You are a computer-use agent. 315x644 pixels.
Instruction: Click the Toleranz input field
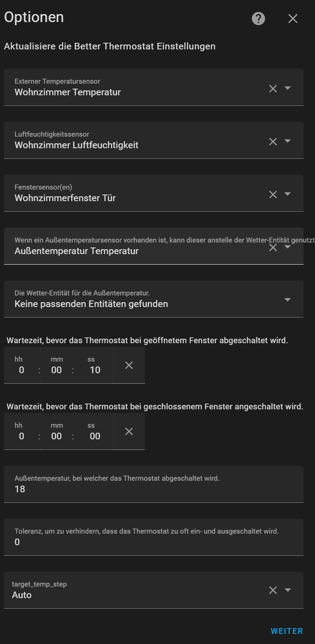pos(153,542)
